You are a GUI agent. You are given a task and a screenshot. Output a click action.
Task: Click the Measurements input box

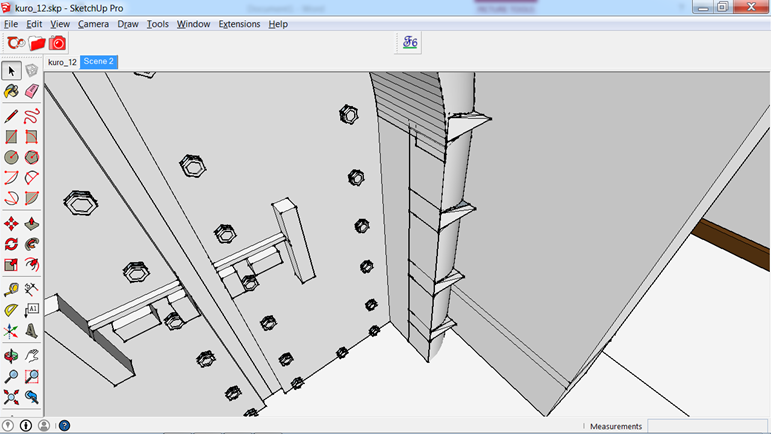pos(707,426)
